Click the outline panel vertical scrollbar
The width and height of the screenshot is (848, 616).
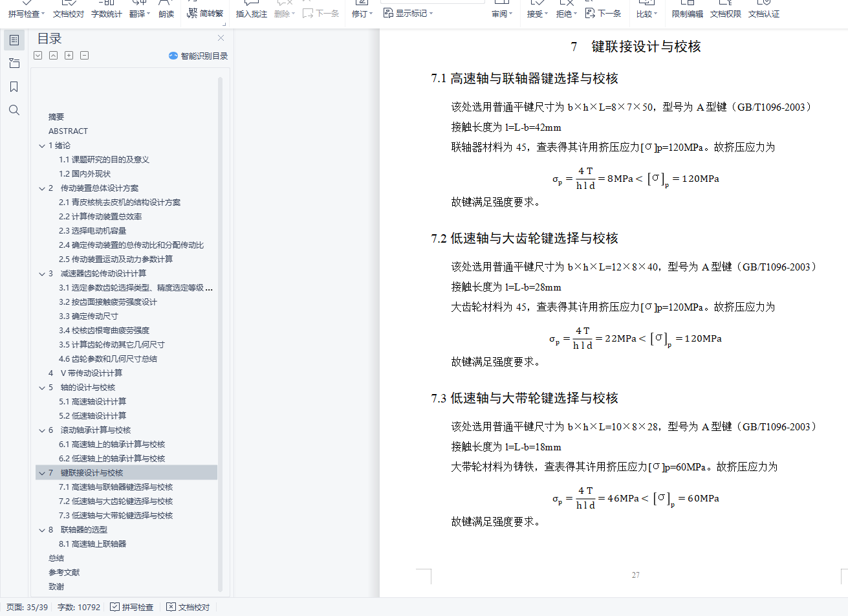[x=220, y=335]
